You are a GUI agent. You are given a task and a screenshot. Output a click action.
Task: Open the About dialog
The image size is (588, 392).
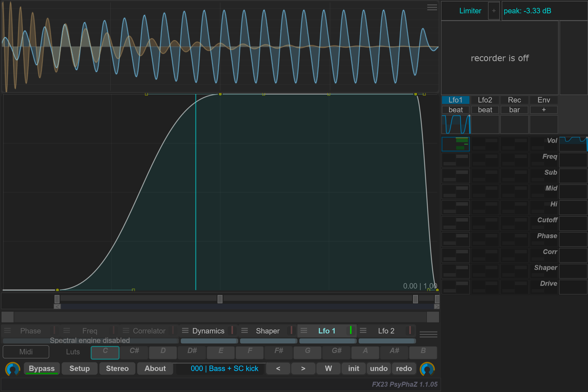(155, 368)
